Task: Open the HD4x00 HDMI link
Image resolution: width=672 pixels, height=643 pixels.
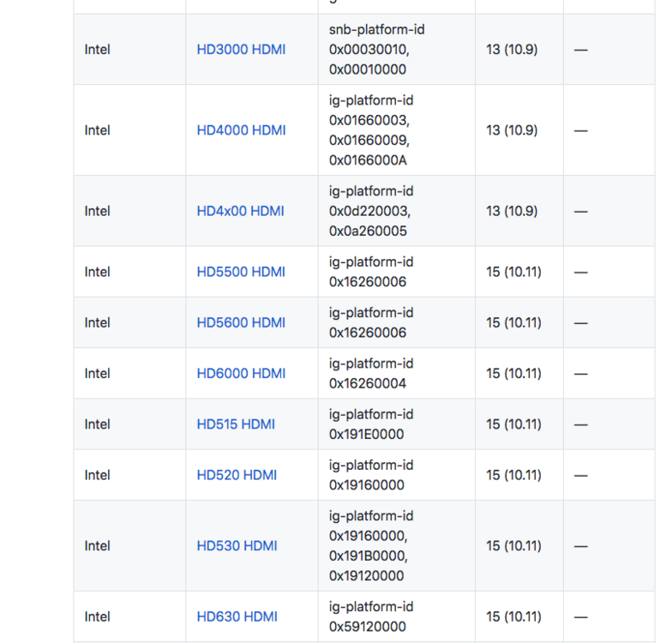Action: coord(240,211)
